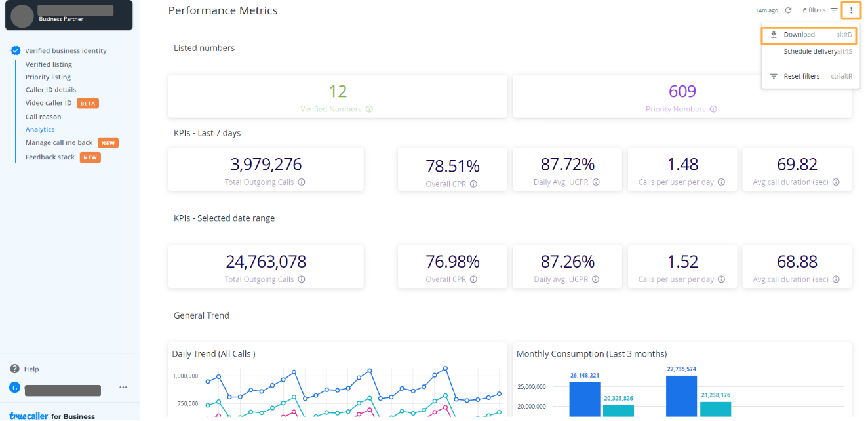The width and height of the screenshot is (868, 421).
Task: Open the account three-dot menu in sidebar
Action: pos(123,388)
